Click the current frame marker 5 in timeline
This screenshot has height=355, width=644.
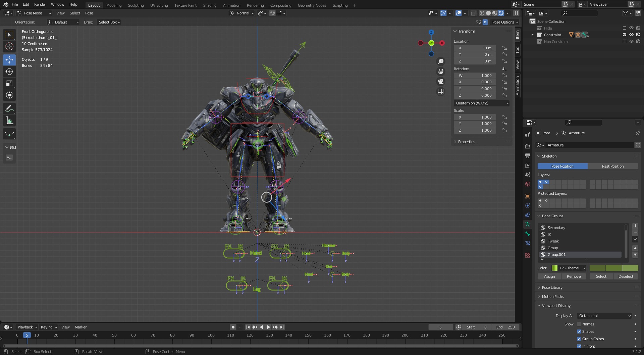click(x=27, y=335)
